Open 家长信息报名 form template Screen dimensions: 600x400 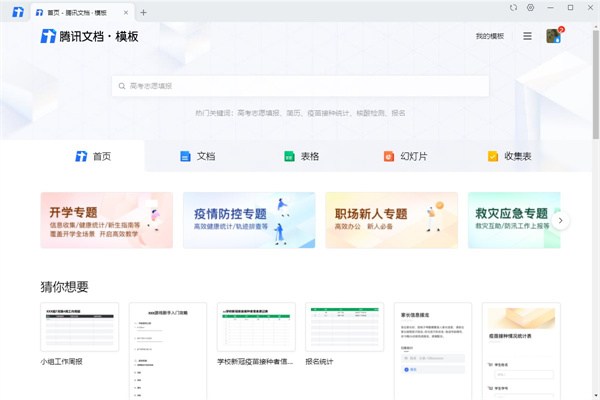[433, 351]
